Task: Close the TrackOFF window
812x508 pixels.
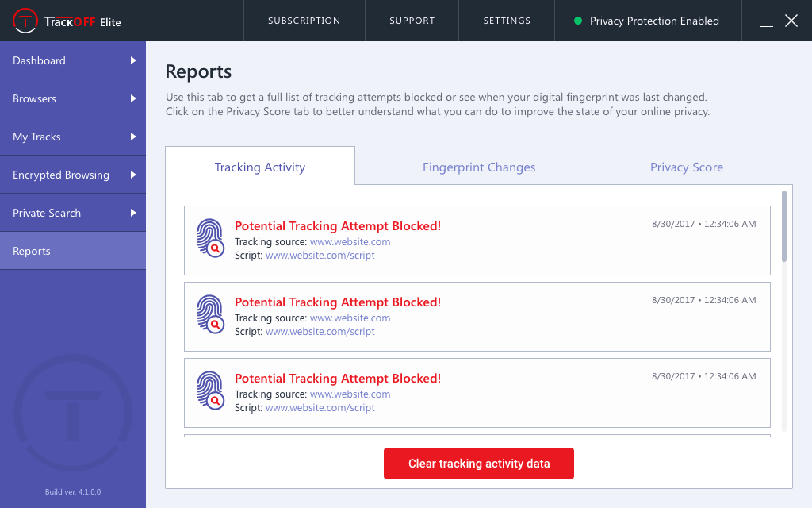Action: point(791,21)
